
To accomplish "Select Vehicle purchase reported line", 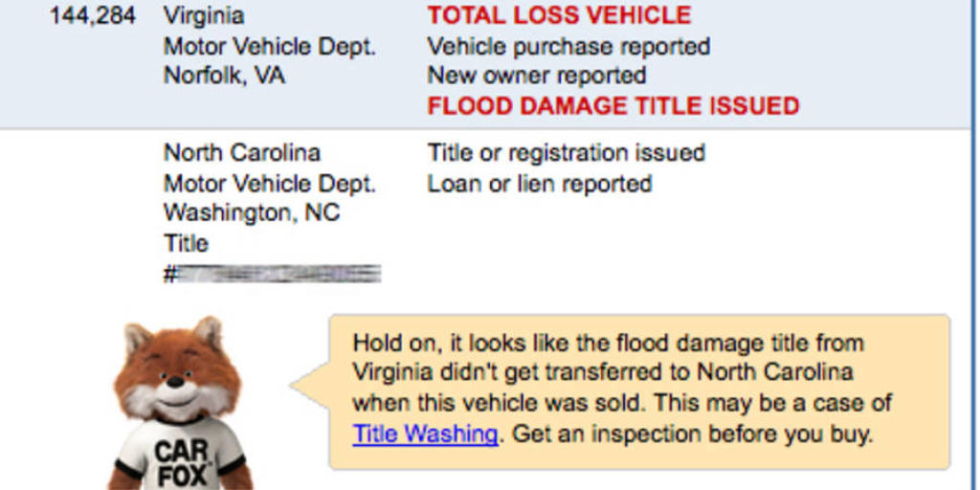I will (x=568, y=46).
